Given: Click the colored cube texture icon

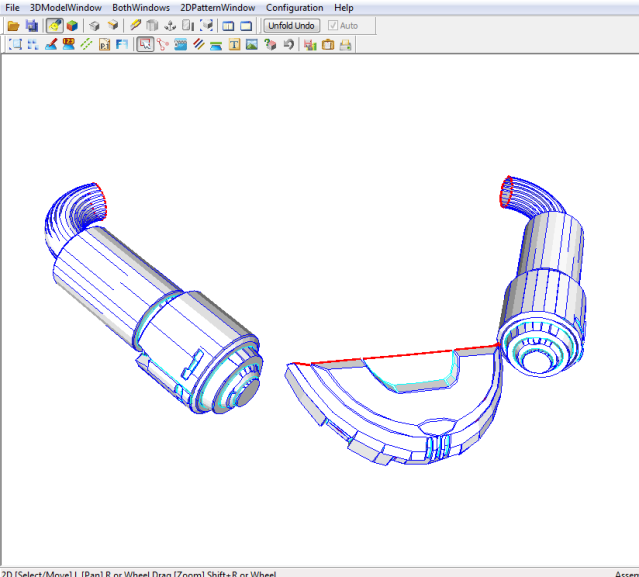Looking at the screenshot, I should (71, 25).
